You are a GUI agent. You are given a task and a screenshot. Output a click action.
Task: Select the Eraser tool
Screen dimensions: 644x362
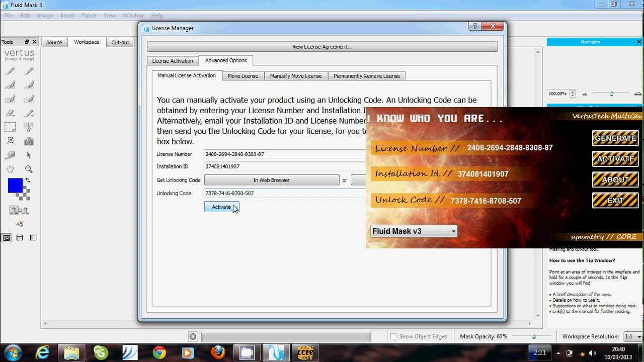click(x=10, y=113)
